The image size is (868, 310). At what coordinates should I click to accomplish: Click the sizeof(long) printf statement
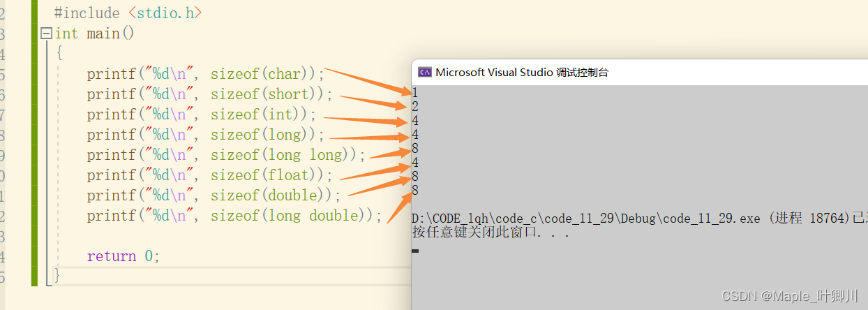pyautogui.click(x=206, y=135)
